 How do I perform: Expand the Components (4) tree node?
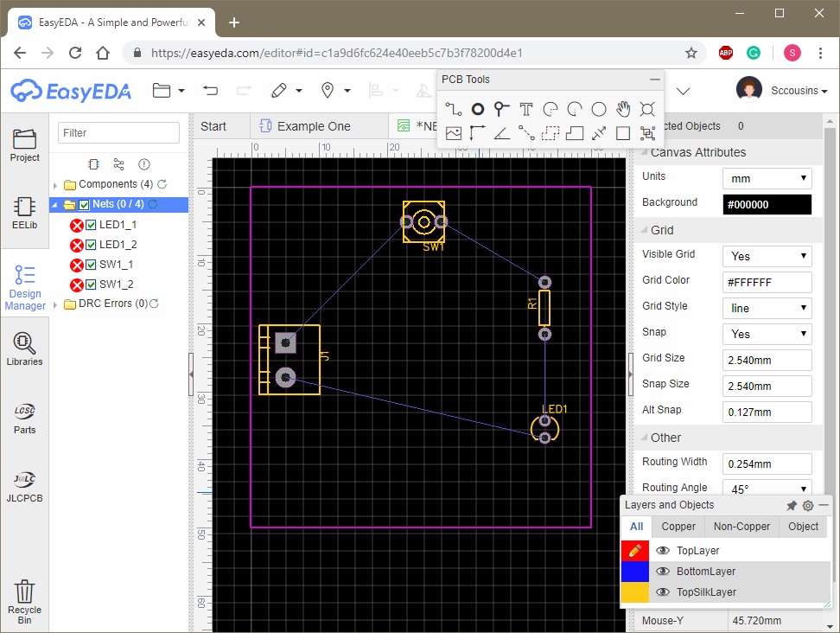click(56, 185)
